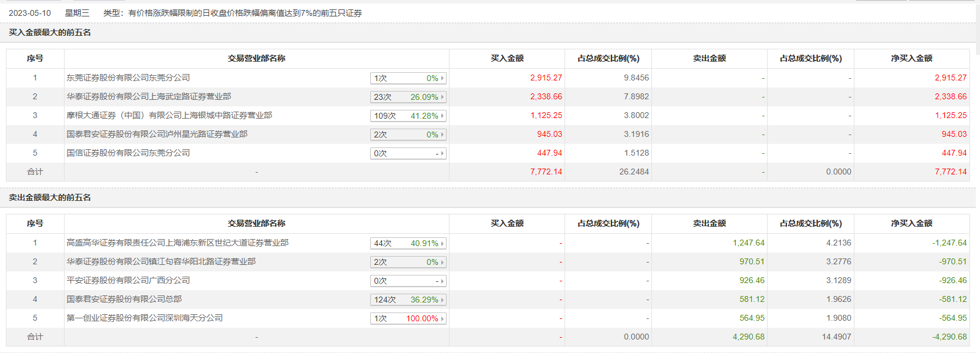Click 净买入金额 header in buy table

911,58
